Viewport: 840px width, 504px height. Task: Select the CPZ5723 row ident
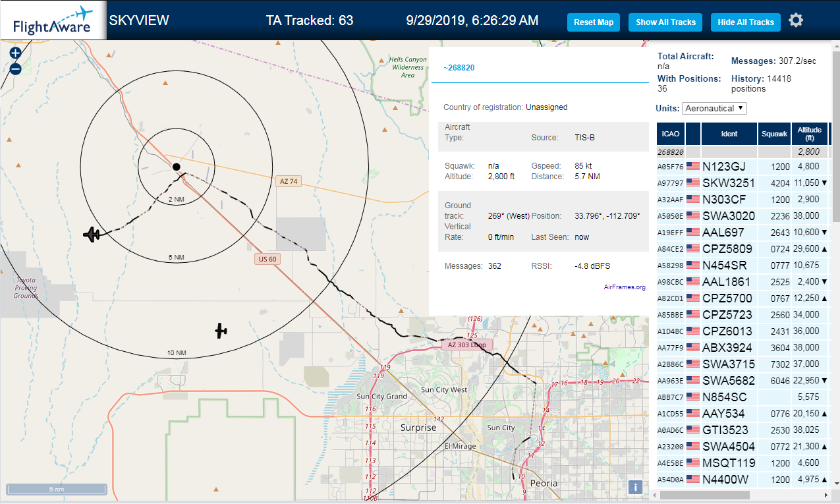point(727,315)
